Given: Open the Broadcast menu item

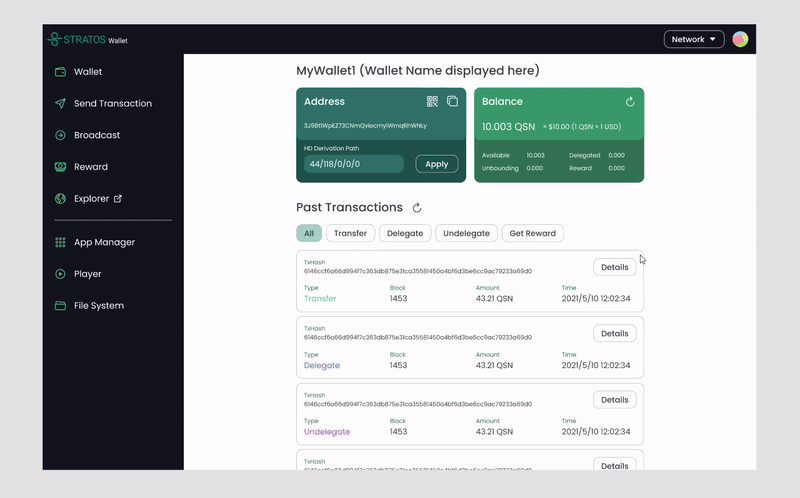Looking at the screenshot, I should [96, 135].
